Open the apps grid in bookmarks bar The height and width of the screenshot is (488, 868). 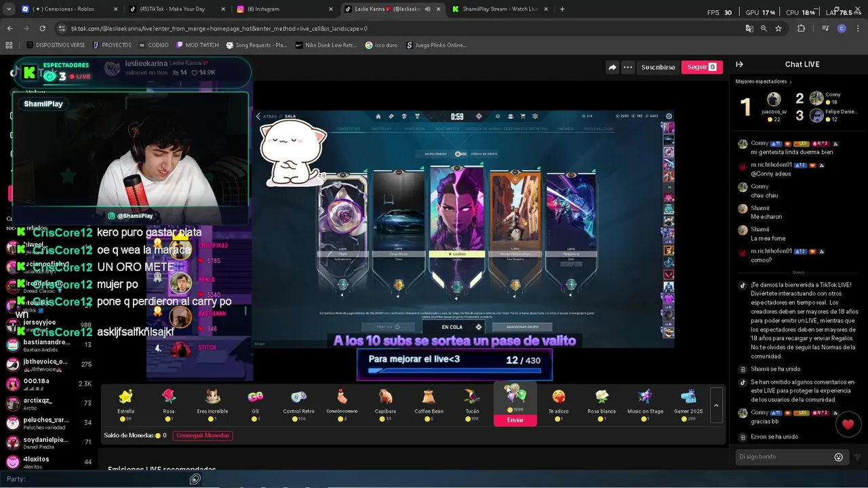[x=9, y=45]
